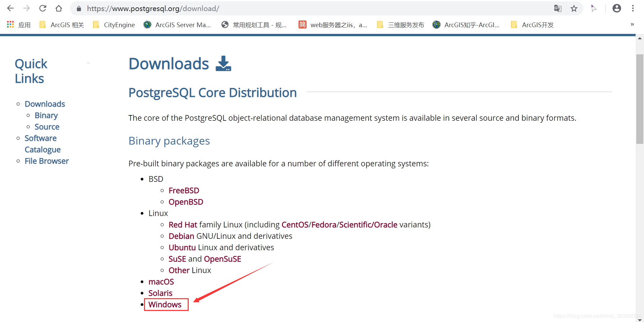644x322 pixels.
Task: Open the ArcGIS开发 bookmark folder
Action: [x=532, y=25]
